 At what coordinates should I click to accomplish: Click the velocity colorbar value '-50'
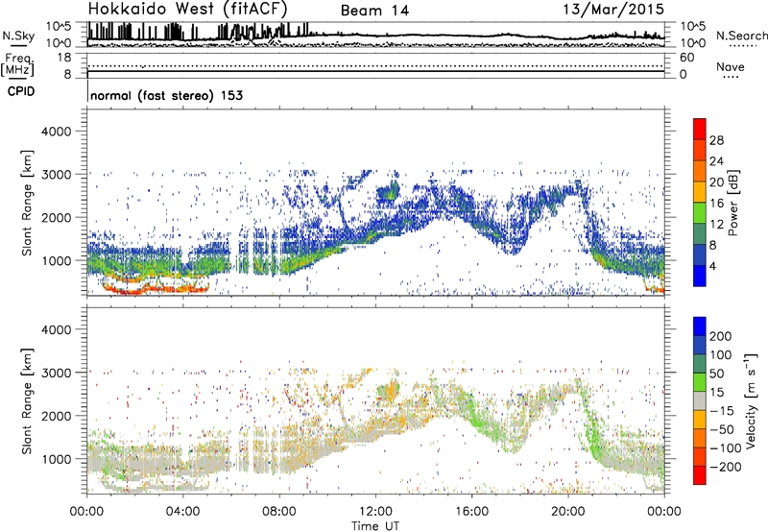click(723, 429)
